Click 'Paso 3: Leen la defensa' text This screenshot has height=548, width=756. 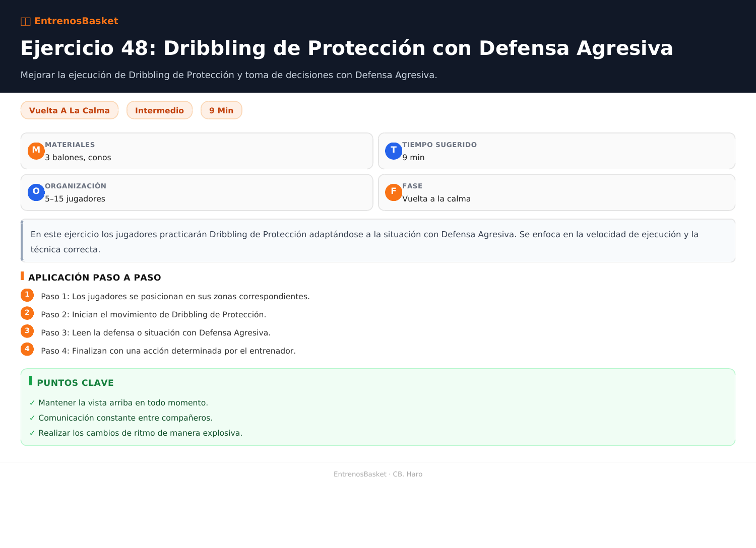[156, 333]
